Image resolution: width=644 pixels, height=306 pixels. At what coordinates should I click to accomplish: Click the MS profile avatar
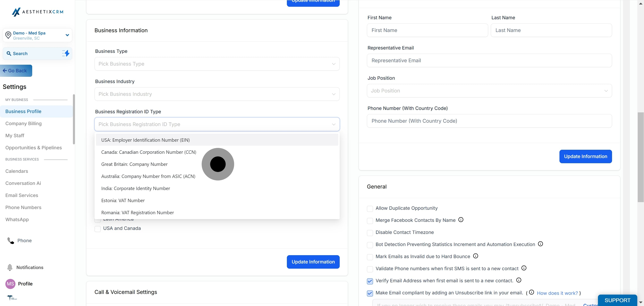10,283
